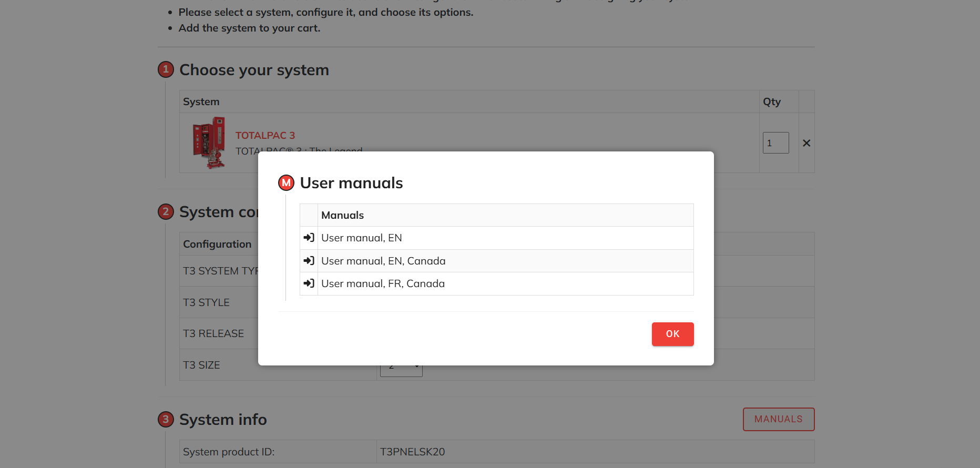The image size is (980, 468).
Task: Click the Choose your system heading
Action: point(254,70)
